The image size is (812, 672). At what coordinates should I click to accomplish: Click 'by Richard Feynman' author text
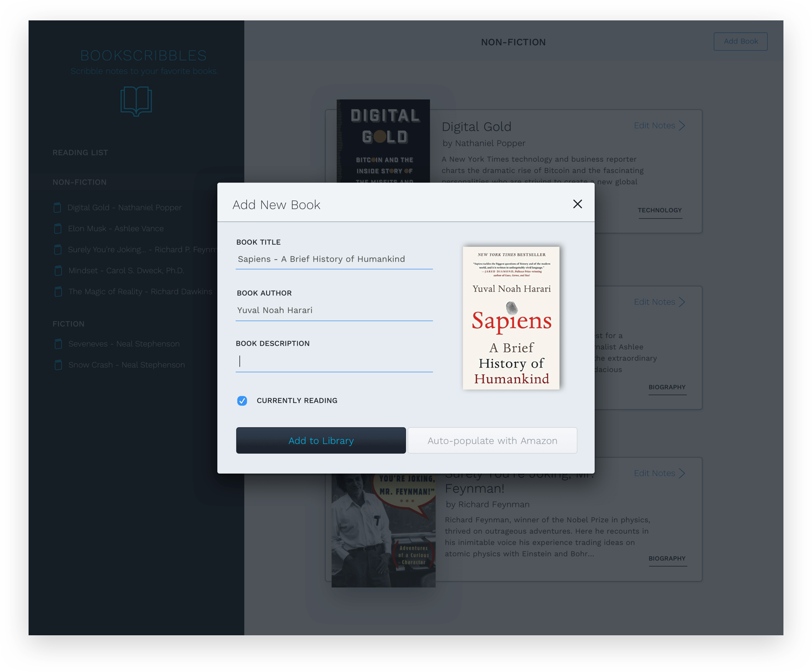488,504
